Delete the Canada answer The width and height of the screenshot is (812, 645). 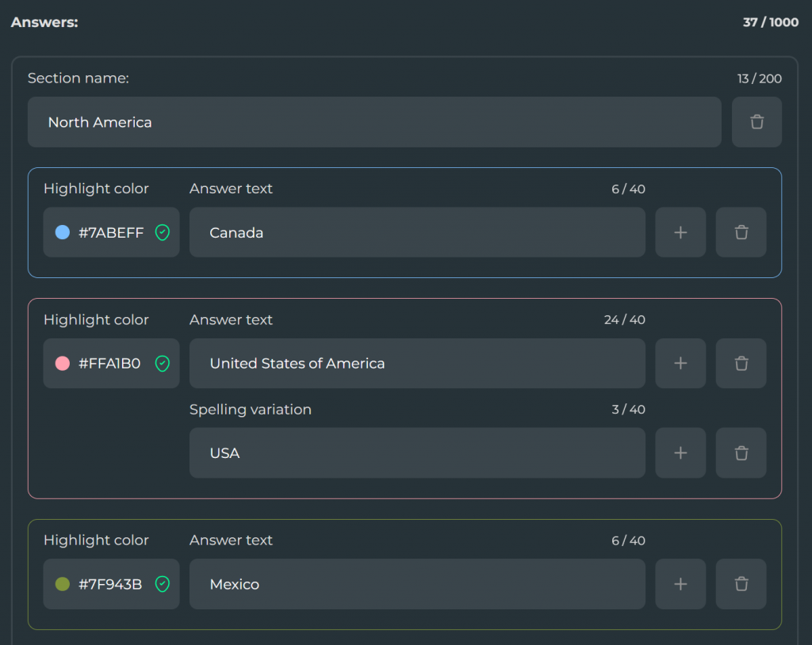coord(741,232)
